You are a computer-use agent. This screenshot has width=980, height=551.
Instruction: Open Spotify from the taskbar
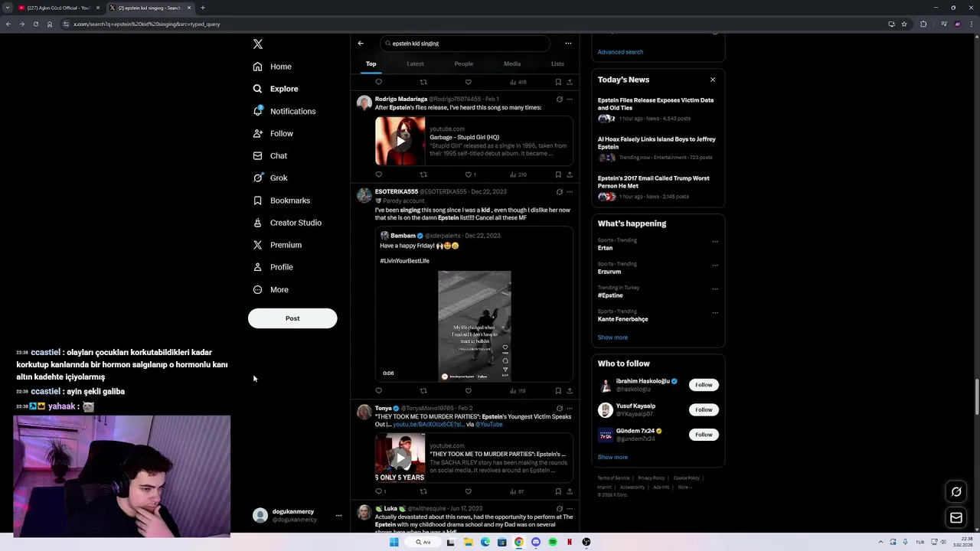(x=553, y=542)
